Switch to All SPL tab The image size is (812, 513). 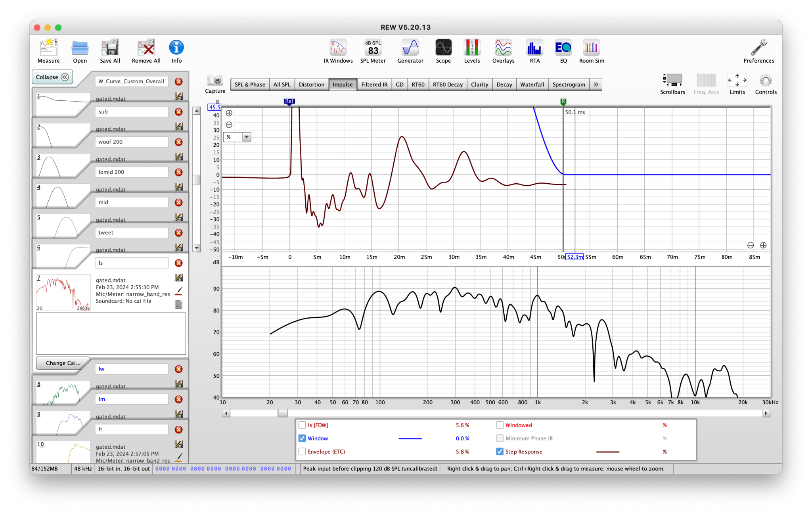tap(282, 85)
